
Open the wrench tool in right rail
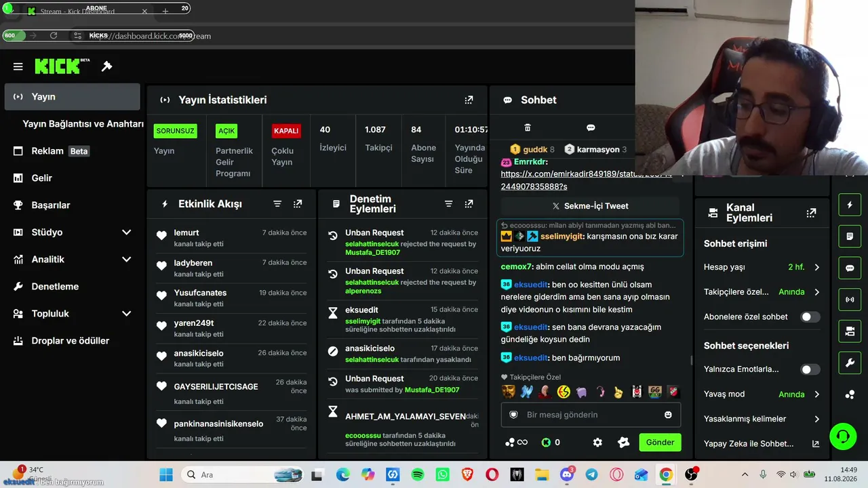[850, 363]
